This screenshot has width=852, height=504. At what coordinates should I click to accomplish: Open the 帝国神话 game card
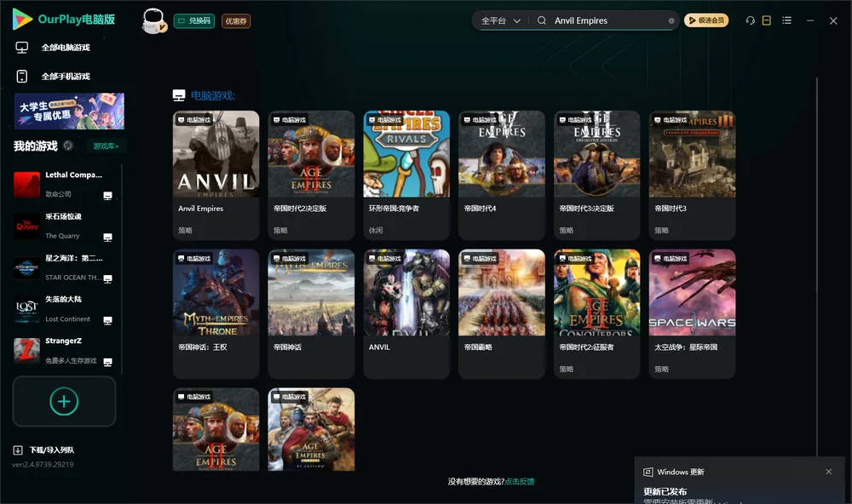(311, 314)
